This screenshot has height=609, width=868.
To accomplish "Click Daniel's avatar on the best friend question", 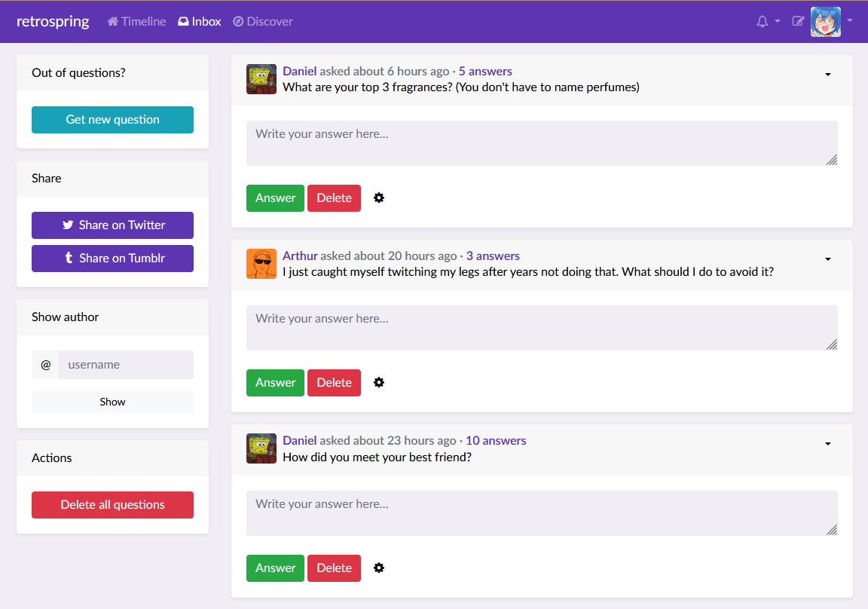I will [261, 448].
